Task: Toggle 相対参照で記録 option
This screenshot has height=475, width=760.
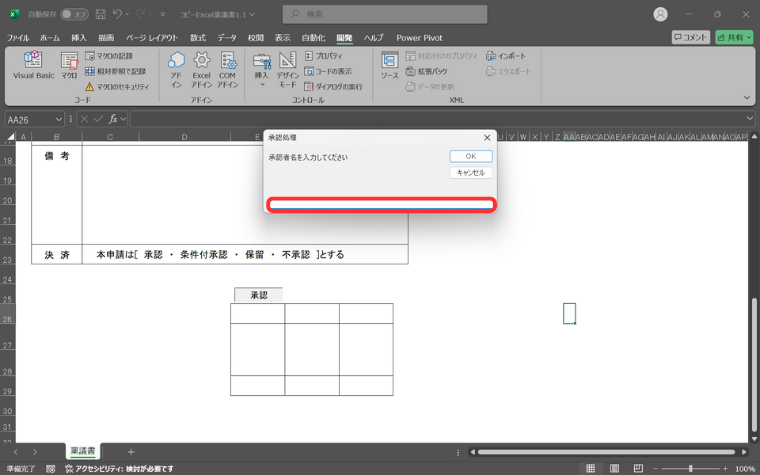Action: click(115, 71)
